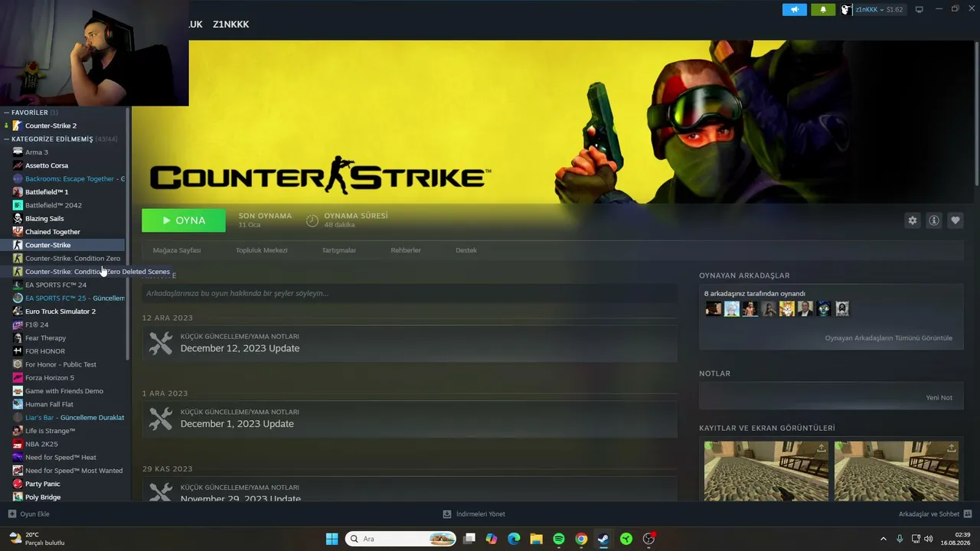Show hidden system tray icons chevron
This screenshot has height=551, width=980.
point(883,539)
